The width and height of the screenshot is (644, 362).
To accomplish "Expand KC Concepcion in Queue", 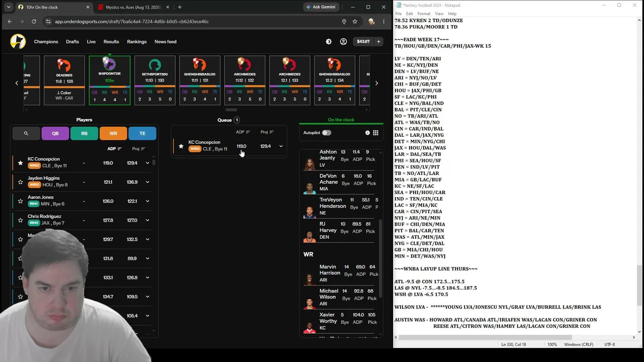I will point(281,146).
